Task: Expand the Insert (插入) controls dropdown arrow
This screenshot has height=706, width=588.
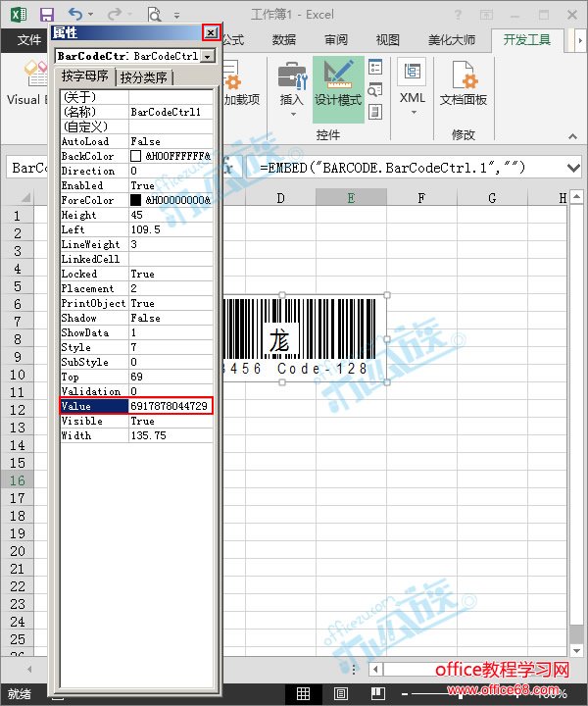Action: pyautogui.click(x=293, y=115)
